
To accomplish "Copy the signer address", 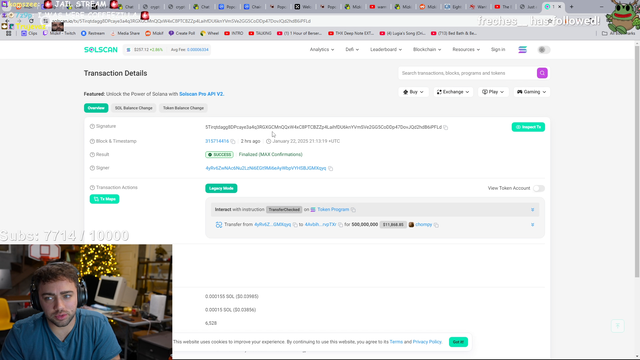I will click(331, 168).
